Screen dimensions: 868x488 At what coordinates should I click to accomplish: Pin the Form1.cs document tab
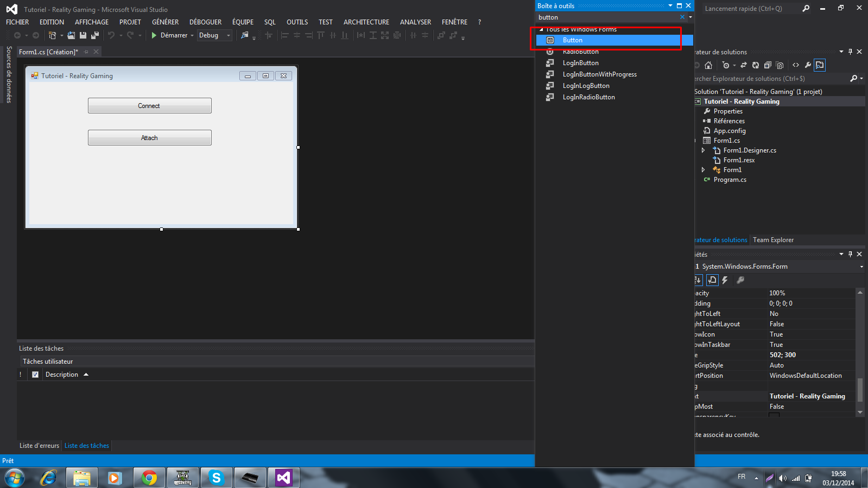pyautogui.click(x=86, y=52)
